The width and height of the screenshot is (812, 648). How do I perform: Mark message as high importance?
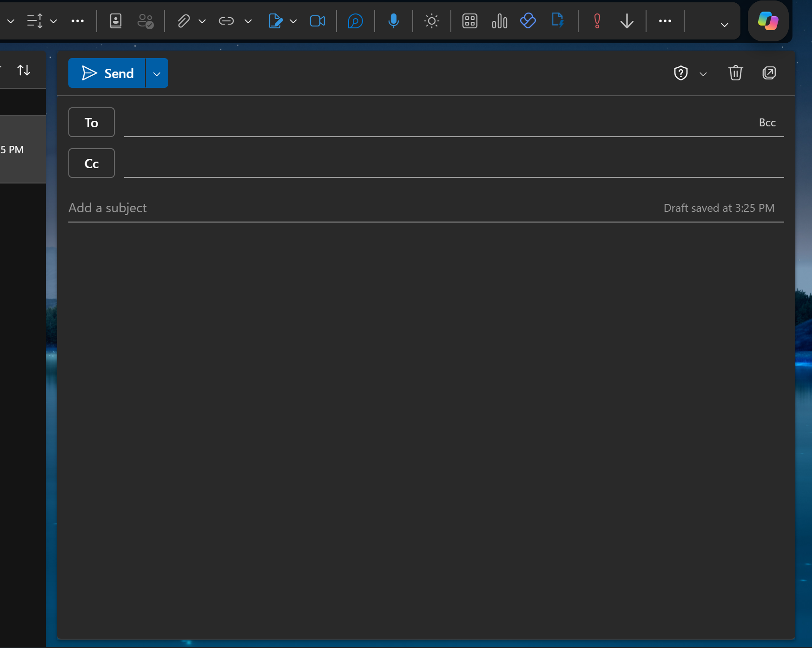tap(597, 21)
